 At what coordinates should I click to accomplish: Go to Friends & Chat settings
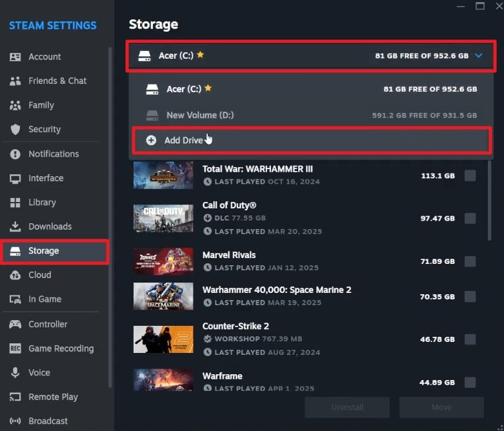click(54, 81)
